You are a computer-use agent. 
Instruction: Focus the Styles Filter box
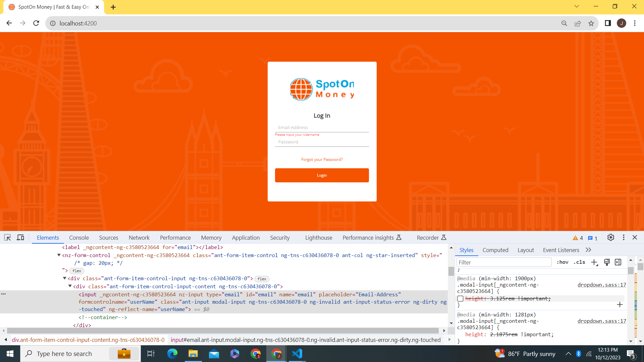(x=504, y=262)
